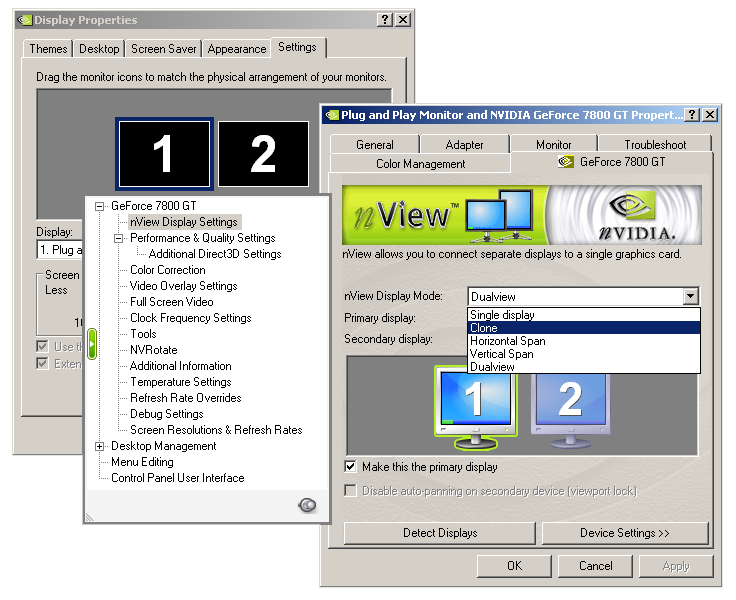The image size is (736, 600).
Task: Select monitor 2 icon in Display Properties
Action: (x=263, y=154)
